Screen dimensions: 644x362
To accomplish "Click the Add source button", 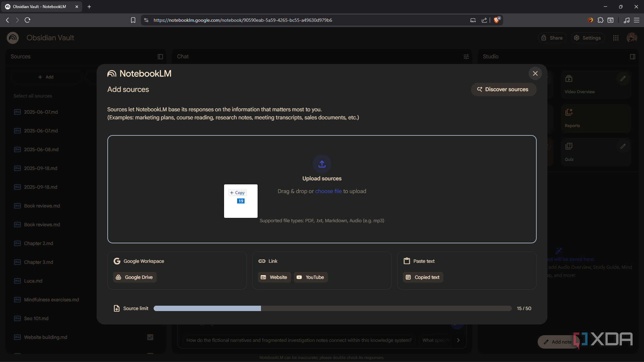I will click(x=46, y=77).
